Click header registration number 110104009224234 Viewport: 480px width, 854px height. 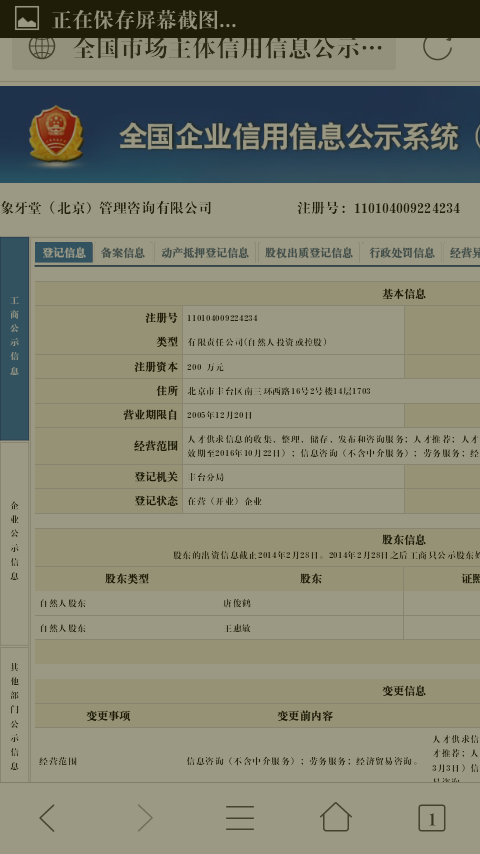[406, 208]
